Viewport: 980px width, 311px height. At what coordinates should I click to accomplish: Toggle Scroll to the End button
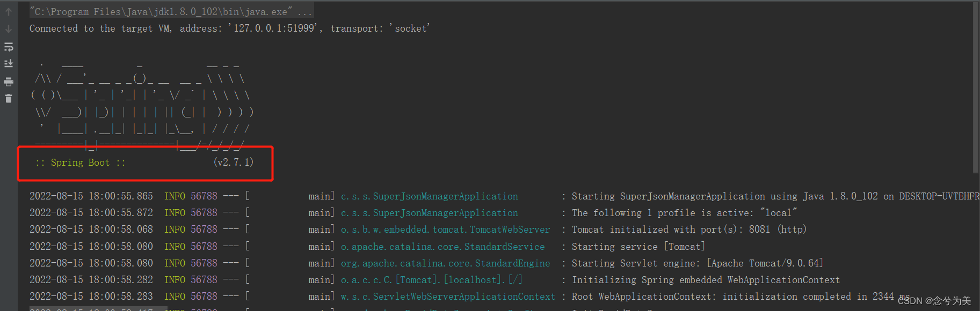(x=9, y=63)
